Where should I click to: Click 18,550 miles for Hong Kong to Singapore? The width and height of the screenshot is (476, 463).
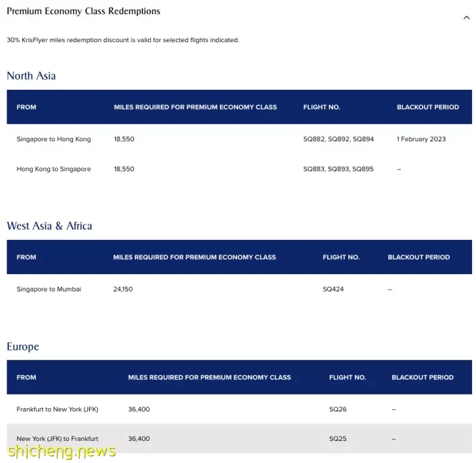click(x=124, y=169)
